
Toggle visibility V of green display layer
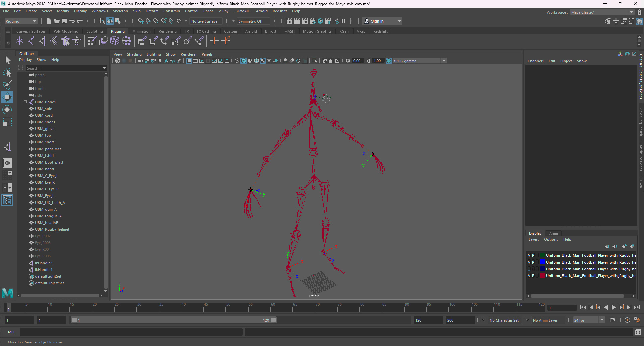[x=529, y=255]
